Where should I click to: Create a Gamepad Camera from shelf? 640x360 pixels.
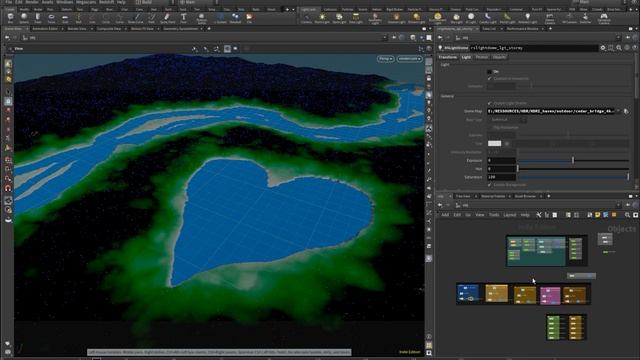604,18
